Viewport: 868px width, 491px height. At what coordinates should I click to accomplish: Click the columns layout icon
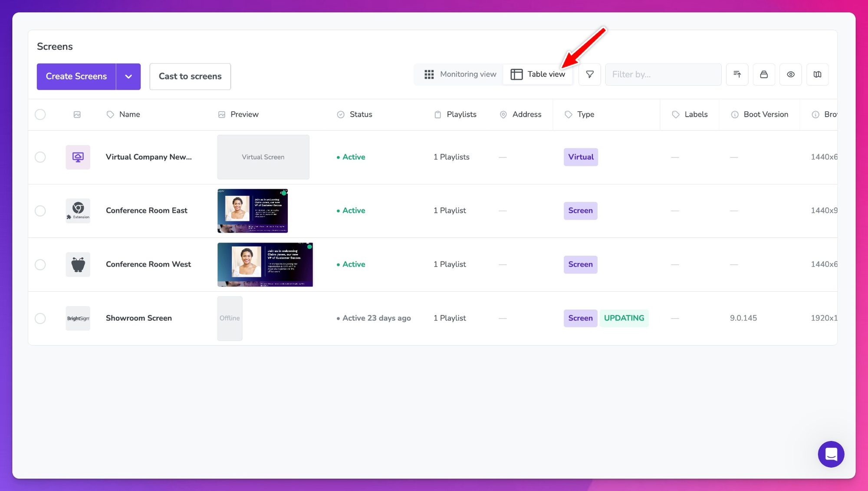(817, 74)
